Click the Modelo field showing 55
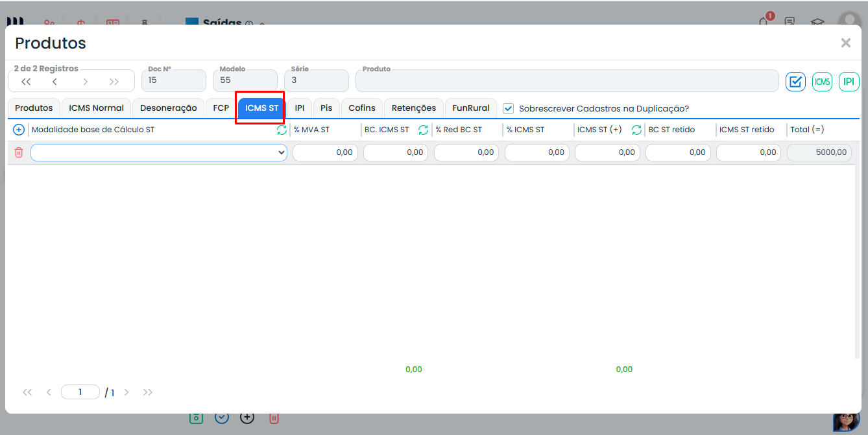 coord(245,80)
